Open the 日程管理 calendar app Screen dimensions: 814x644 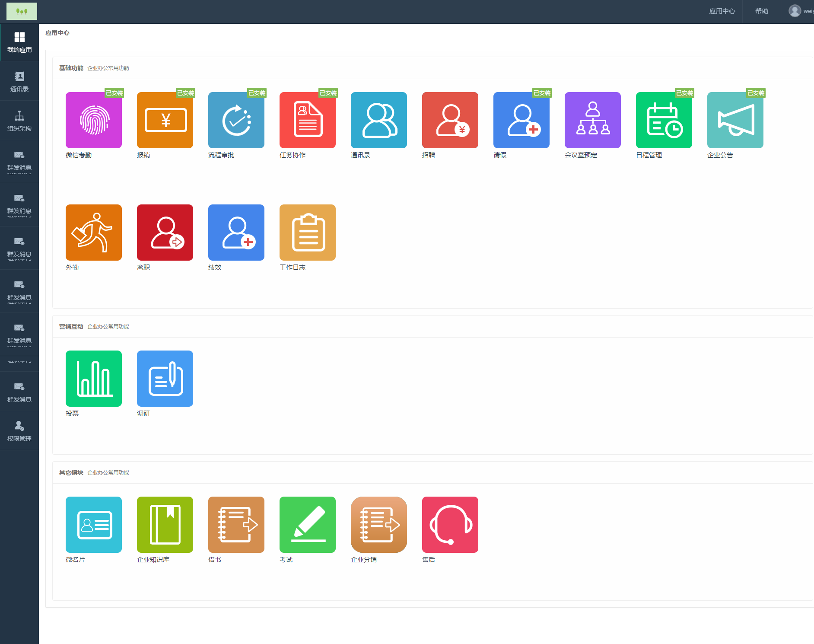664,120
